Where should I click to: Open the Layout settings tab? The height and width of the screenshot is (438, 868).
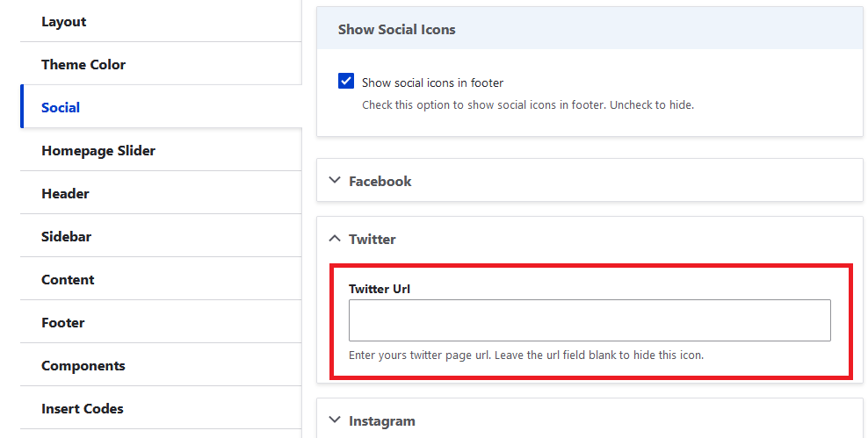(x=64, y=22)
